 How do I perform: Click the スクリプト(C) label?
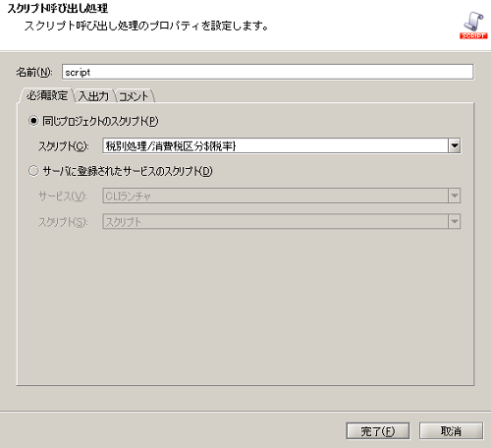click(64, 146)
